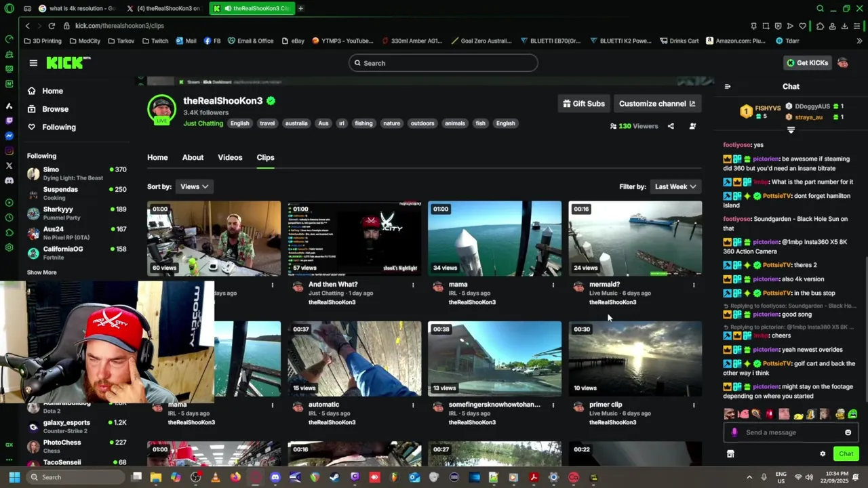Click the Just Chatting category link
This screenshot has height=488, width=868.
[203, 123]
